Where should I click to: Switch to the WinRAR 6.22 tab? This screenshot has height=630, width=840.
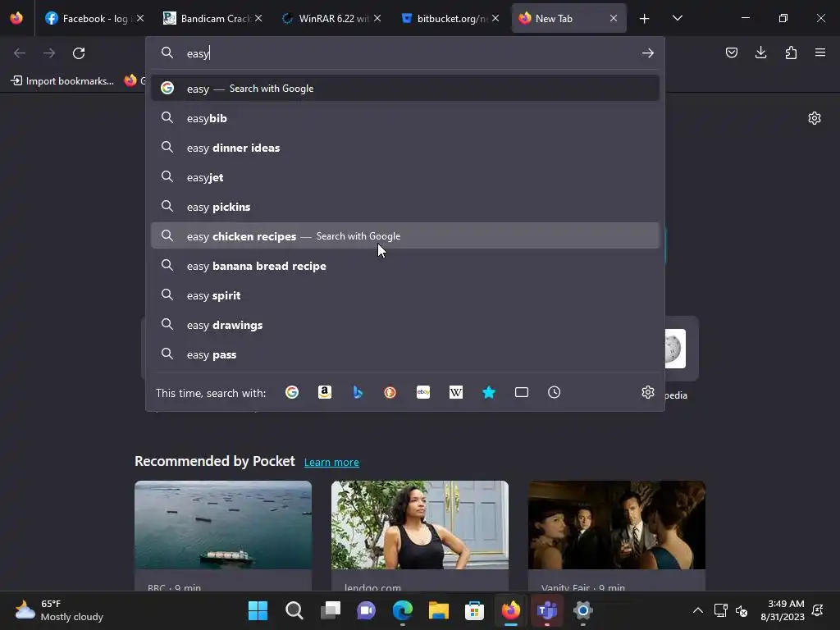click(x=325, y=19)
